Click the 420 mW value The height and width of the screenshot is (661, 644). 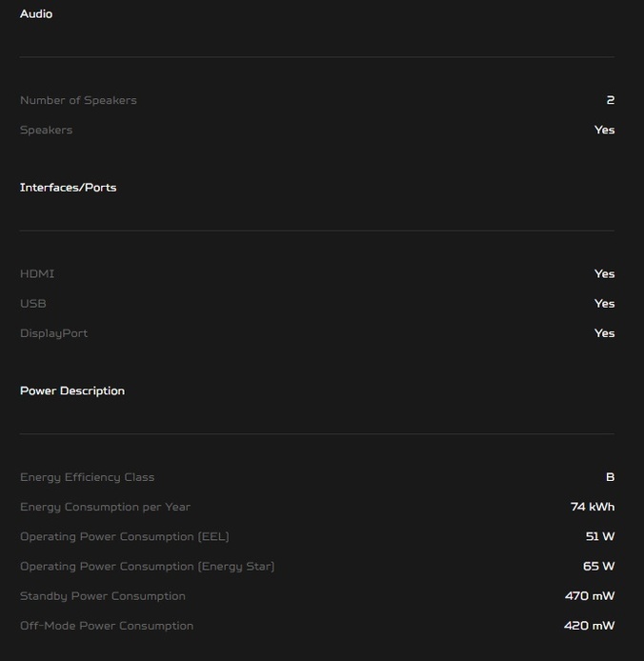click(589, 626)
